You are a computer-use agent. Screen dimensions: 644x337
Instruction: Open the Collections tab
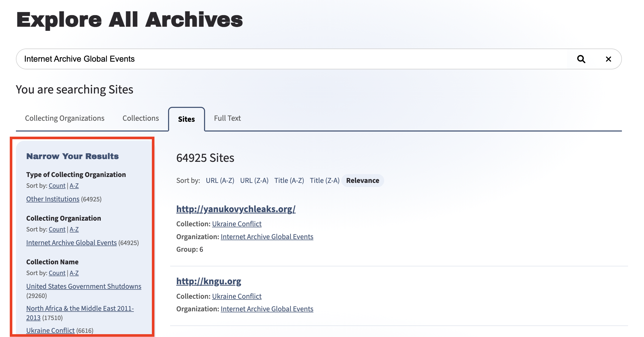tap(141, 118)
